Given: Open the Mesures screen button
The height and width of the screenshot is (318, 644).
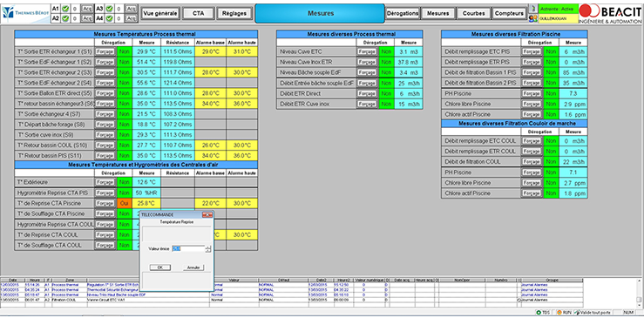Looking at the screenshot, I should [437, 13].
